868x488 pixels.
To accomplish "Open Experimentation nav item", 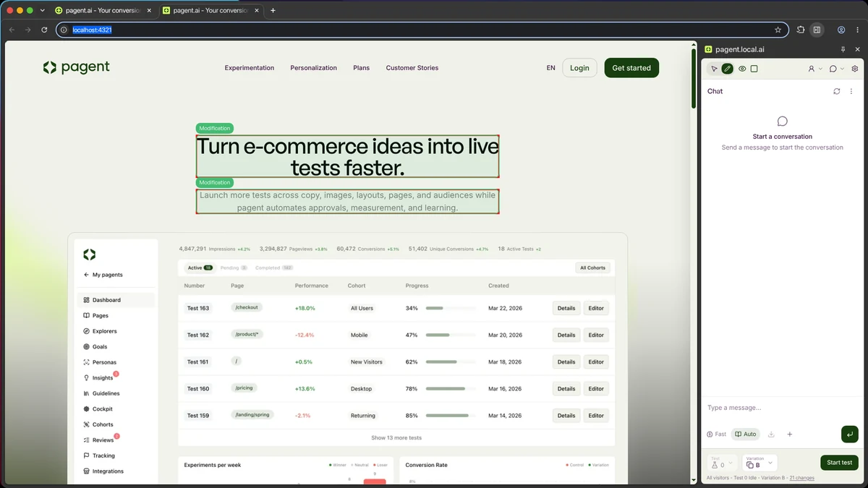I will pos(249,68).
